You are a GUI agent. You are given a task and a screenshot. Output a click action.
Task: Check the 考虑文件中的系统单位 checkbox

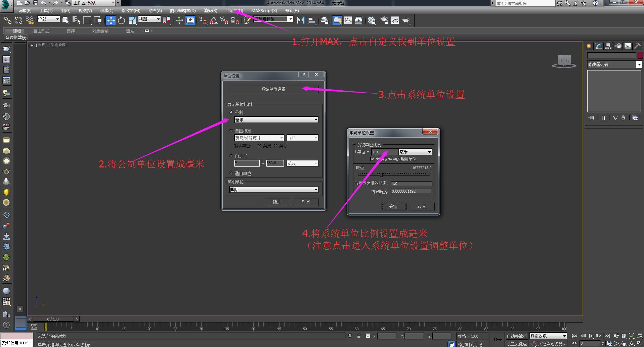coord(373,159)
